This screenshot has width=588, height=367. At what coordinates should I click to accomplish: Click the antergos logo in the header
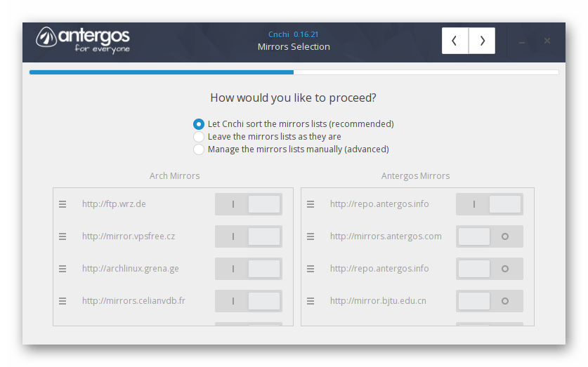tap(83, 40)
